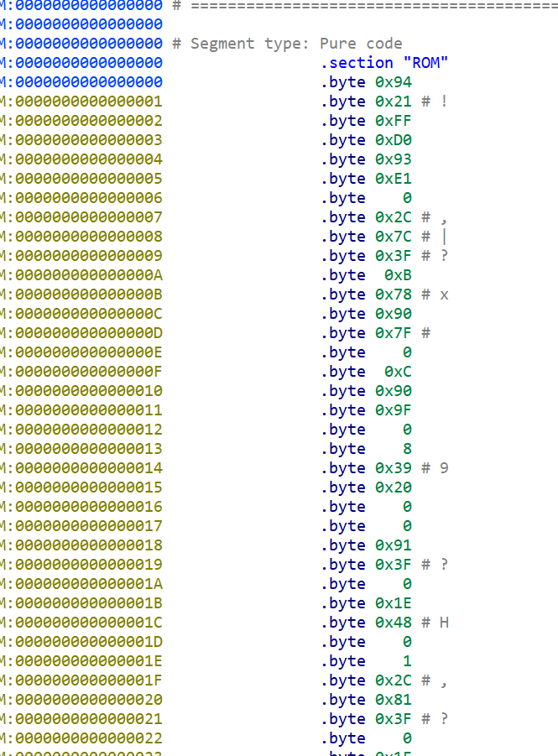Select .byte 0x81 at address 20
This screenshot has height=756, width=558.
pyautogui.click(x=366, y=699)
